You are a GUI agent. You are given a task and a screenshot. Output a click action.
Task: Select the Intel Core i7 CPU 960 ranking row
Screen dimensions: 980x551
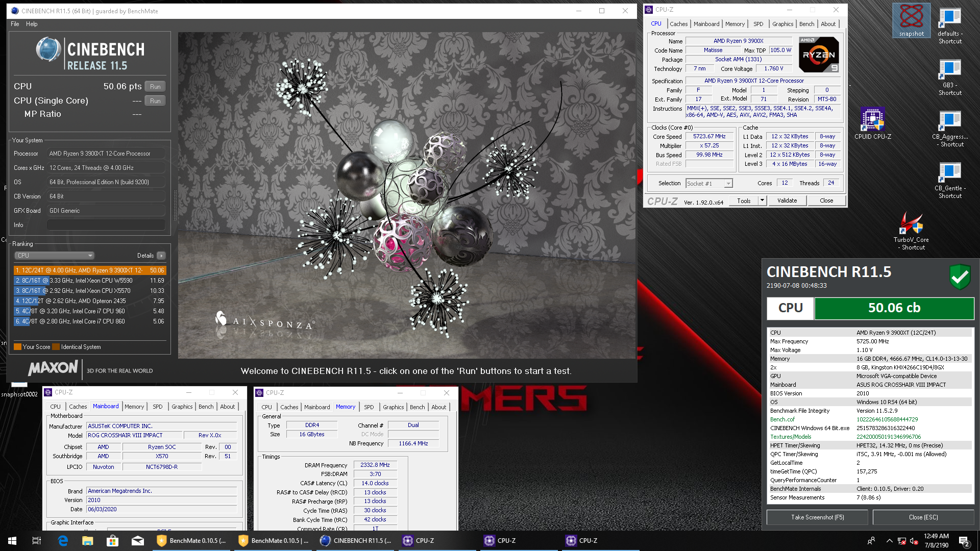coord(90,311)
